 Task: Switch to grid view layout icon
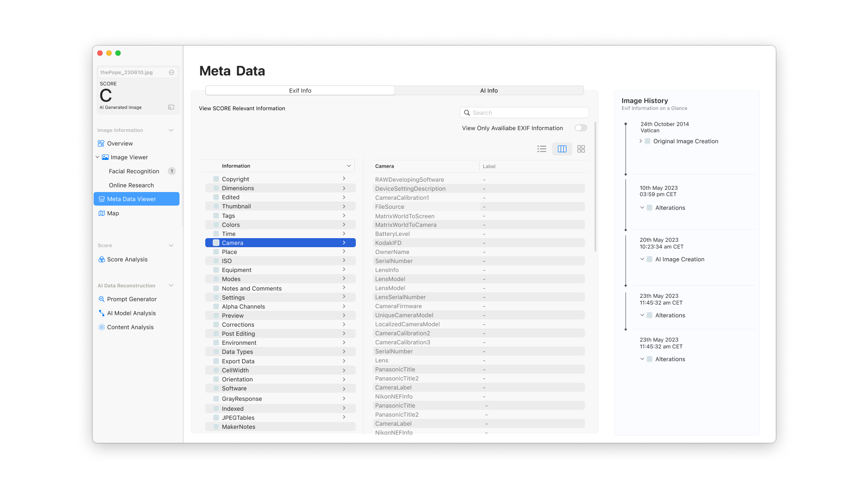[x=581, y=149]
